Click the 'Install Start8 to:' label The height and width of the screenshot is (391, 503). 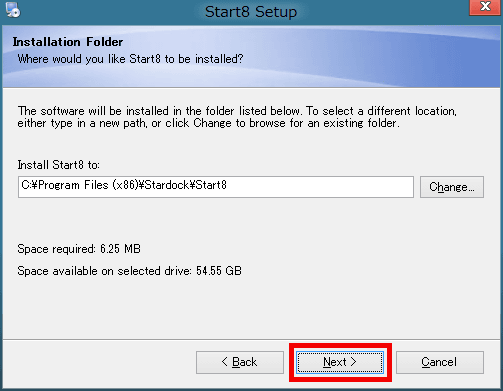(58, 165)
